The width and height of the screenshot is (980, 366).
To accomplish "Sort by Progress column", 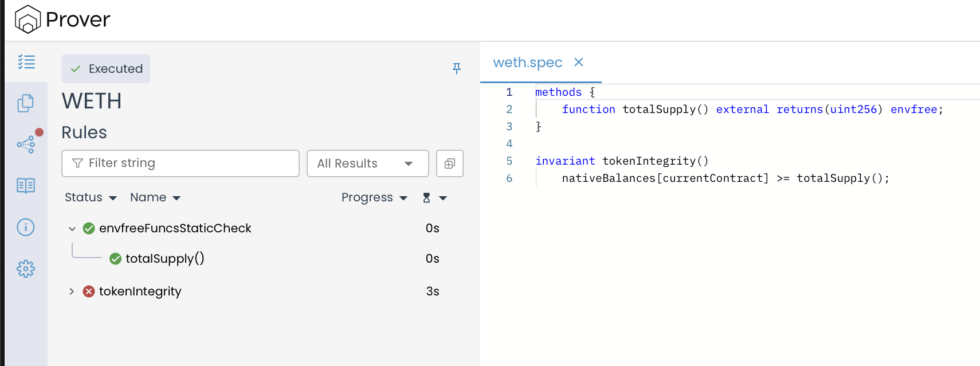I will 374,197.
